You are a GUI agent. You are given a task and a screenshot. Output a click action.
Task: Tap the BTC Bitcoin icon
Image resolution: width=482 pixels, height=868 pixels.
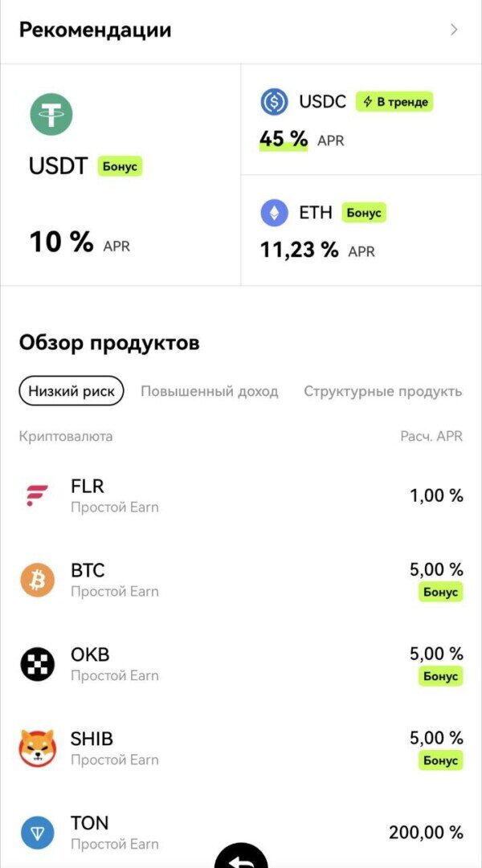pyautogui.click(x=37, y=580)
